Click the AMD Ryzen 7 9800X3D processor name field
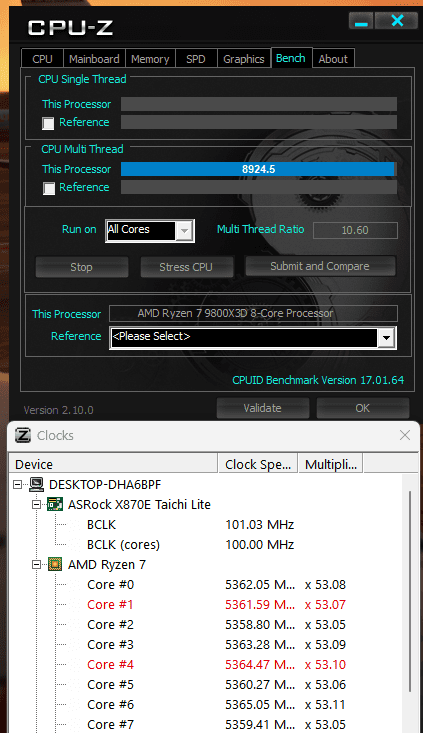 click(253, 313)
